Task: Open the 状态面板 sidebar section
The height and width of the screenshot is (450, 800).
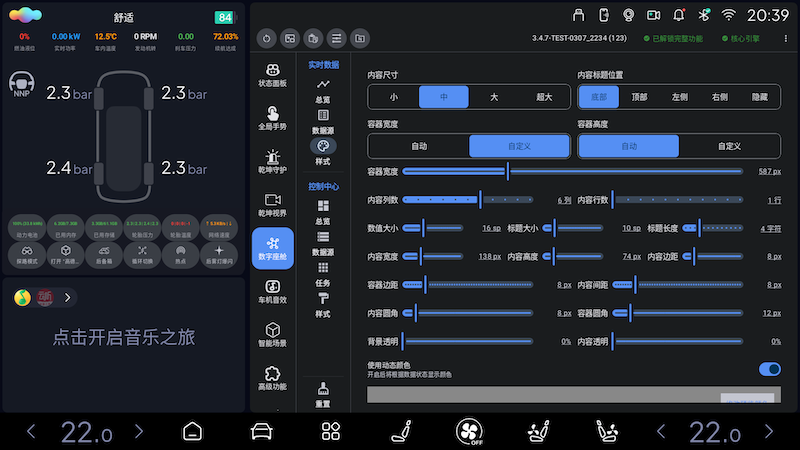Action: point(272,74)
